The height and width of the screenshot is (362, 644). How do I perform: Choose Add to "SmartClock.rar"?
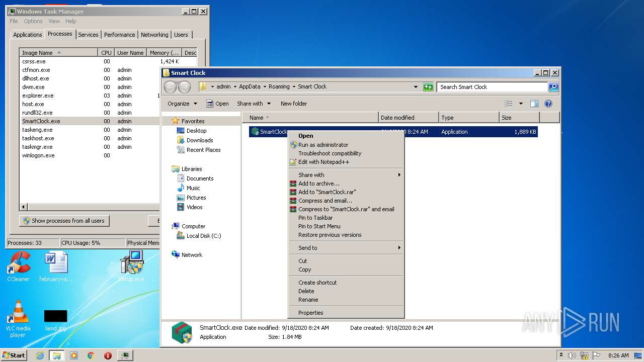(346, 192)
